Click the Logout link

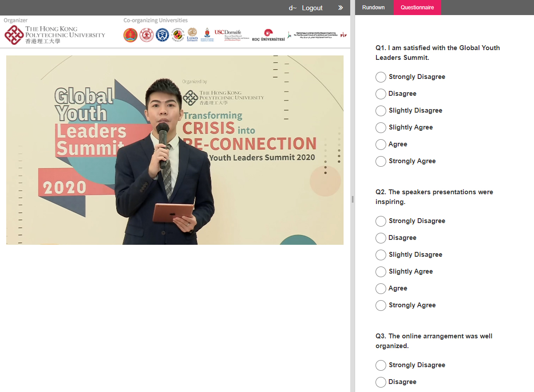312,8
